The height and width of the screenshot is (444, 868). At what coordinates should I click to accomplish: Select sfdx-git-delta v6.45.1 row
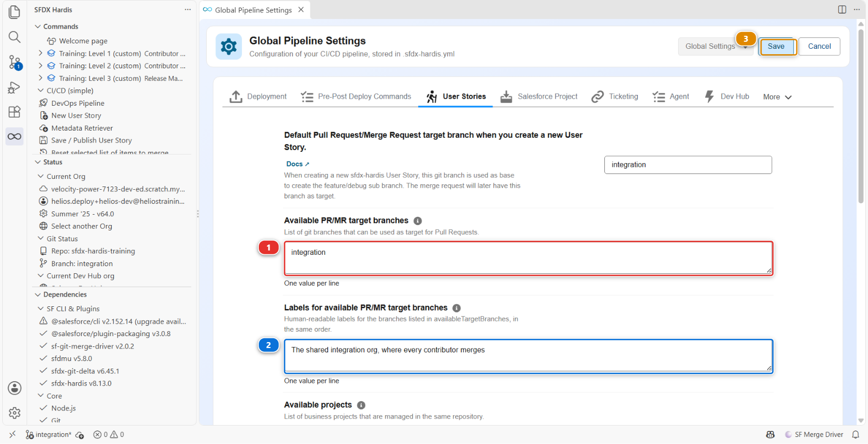[79, 371]
